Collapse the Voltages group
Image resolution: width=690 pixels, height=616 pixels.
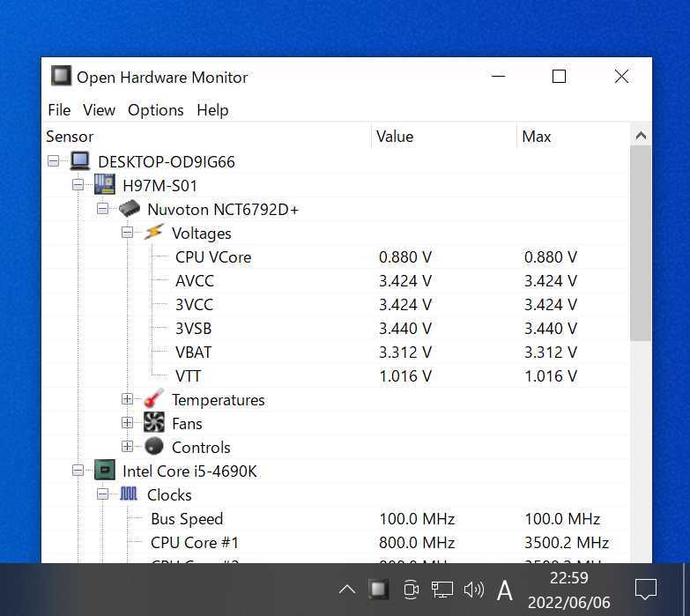127,233
